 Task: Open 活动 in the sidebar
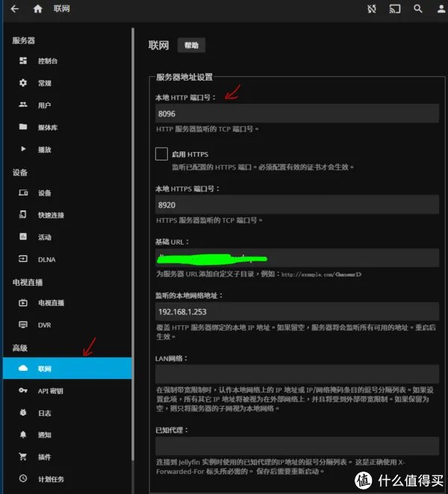pyautogui.click(x=67, y=237)
